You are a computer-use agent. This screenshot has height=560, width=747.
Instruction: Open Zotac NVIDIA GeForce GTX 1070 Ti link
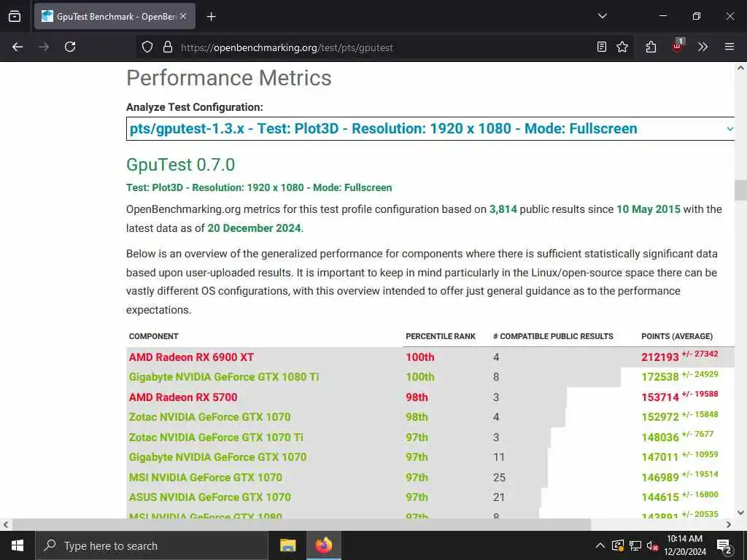coord(216,437)
